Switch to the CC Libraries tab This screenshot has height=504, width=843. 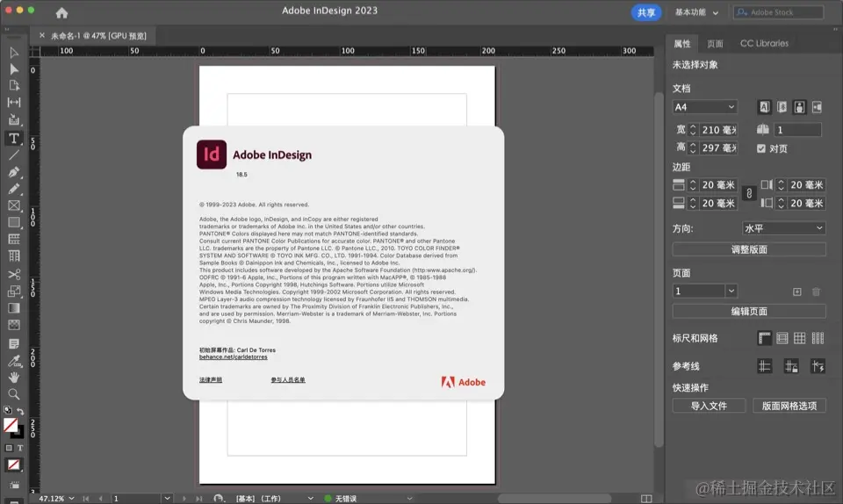tap(764, 44)
